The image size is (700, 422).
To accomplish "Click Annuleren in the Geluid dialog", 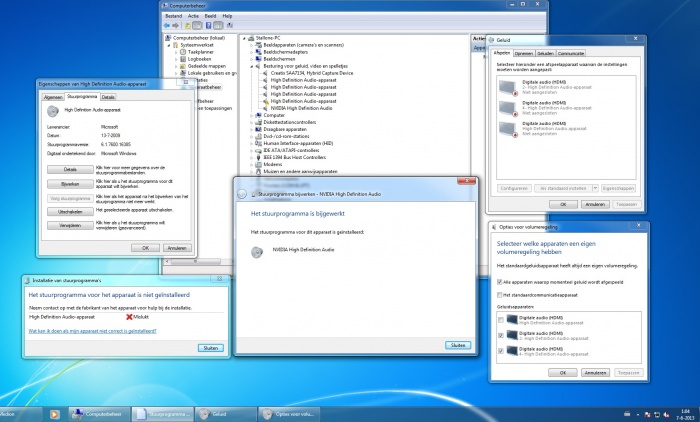I will 595,204.
